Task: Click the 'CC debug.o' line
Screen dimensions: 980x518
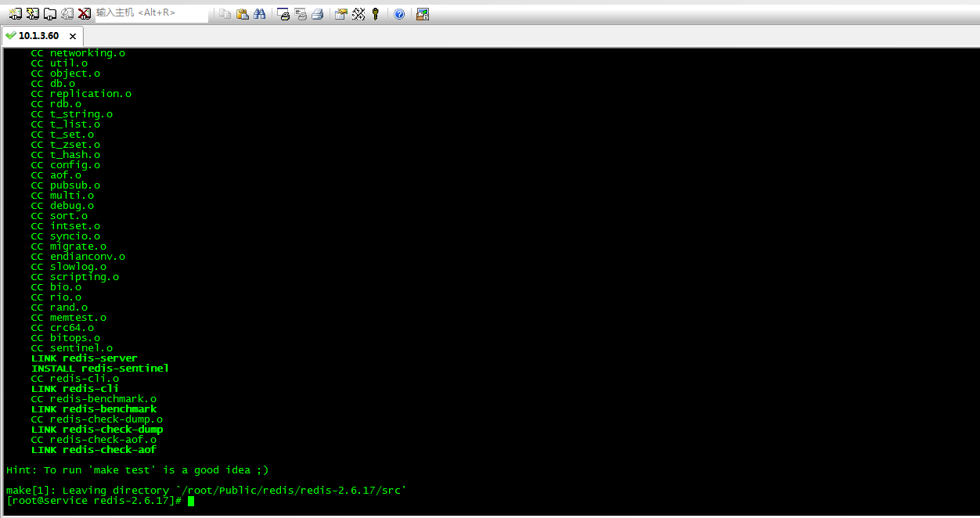Action: coord(63,206)
